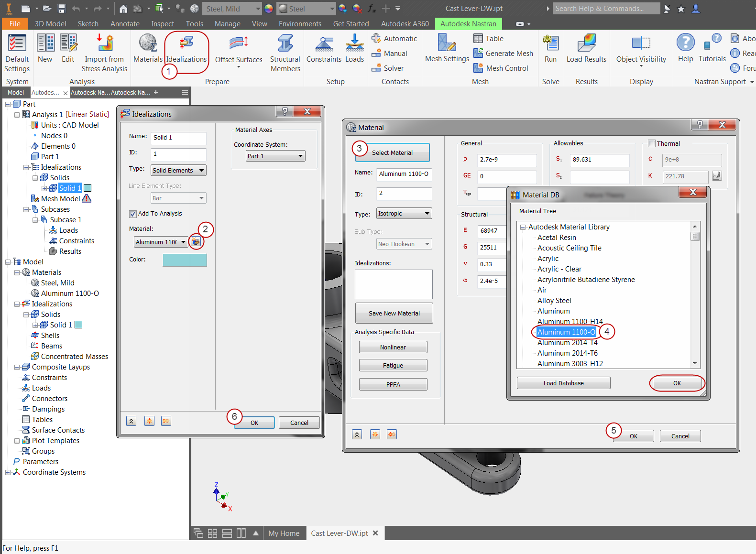756x554 pixels.
Task: Open the Type dropdown showing Solid Elements
Action: click(x=178, y=170)
